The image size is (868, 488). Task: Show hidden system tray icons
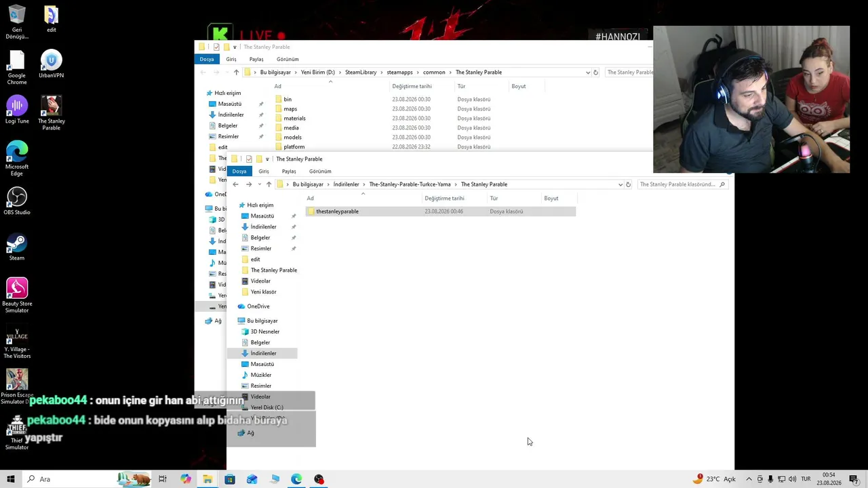[x=749, y=479]
